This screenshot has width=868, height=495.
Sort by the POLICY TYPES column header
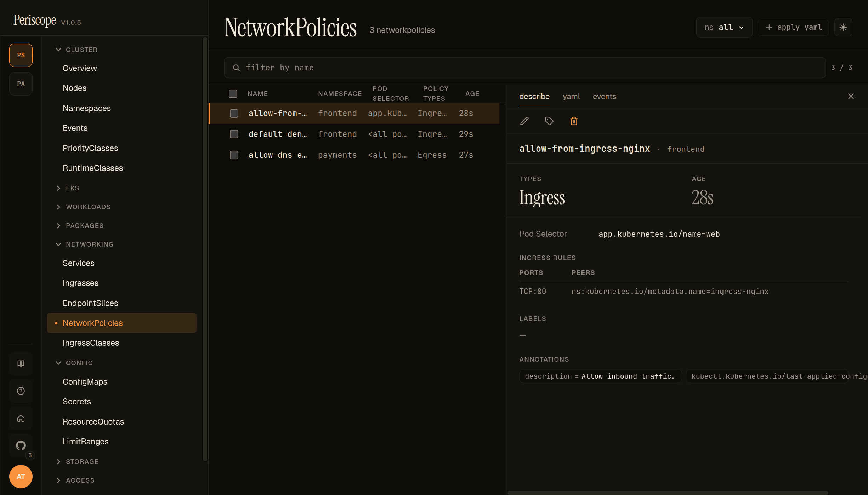[x=436, y=94]
